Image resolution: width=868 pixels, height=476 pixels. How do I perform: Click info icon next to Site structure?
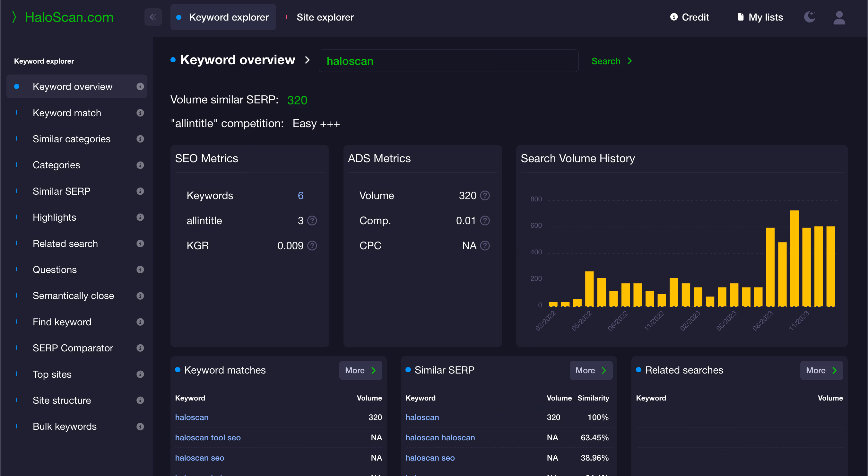pos(140,400)
